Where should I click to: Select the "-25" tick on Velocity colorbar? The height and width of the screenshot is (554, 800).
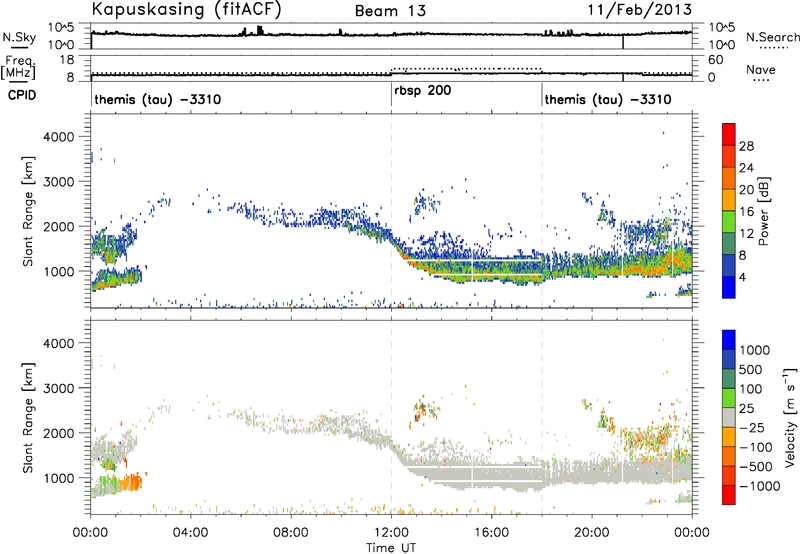pyautogui.click(x=752, y=427)
